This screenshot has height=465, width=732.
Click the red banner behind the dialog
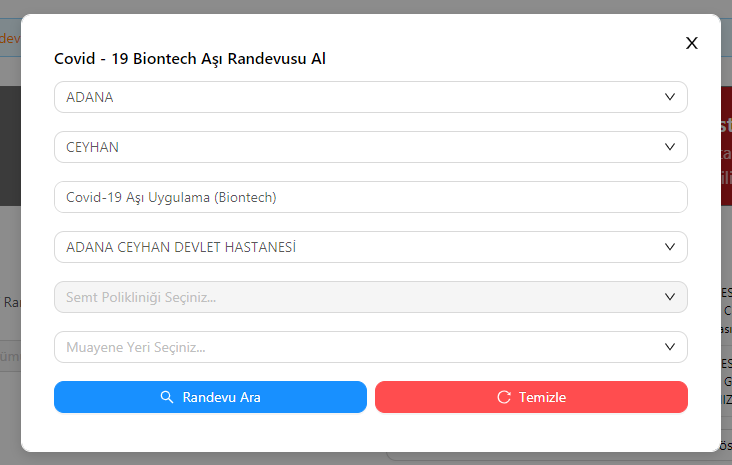click(725, 150)
